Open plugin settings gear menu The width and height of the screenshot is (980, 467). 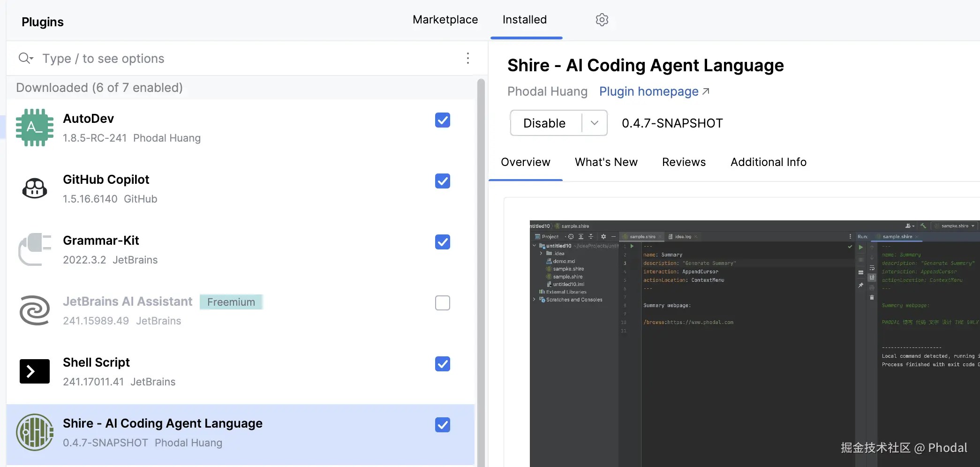[602, 20]
